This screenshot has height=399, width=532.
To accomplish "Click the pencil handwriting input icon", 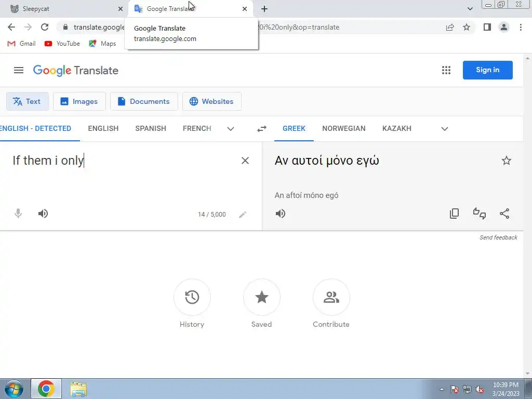I will pos(243,215).
